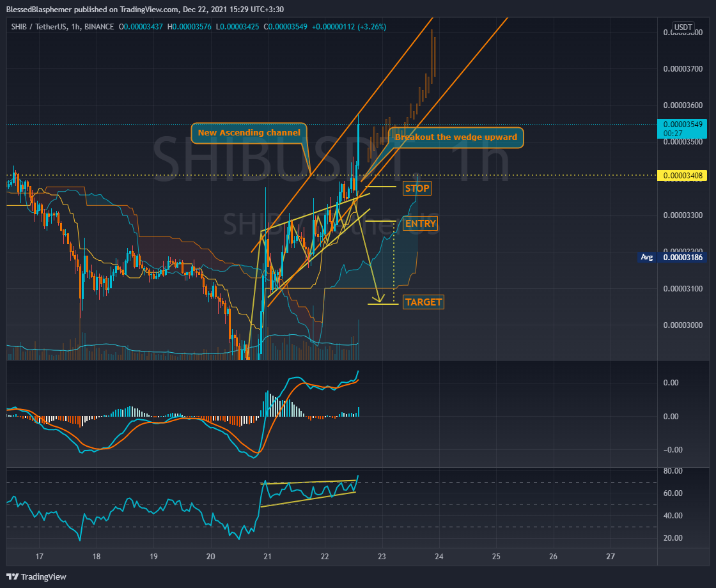
Task: Click the date label 27 on time axis
Action: 611,557
